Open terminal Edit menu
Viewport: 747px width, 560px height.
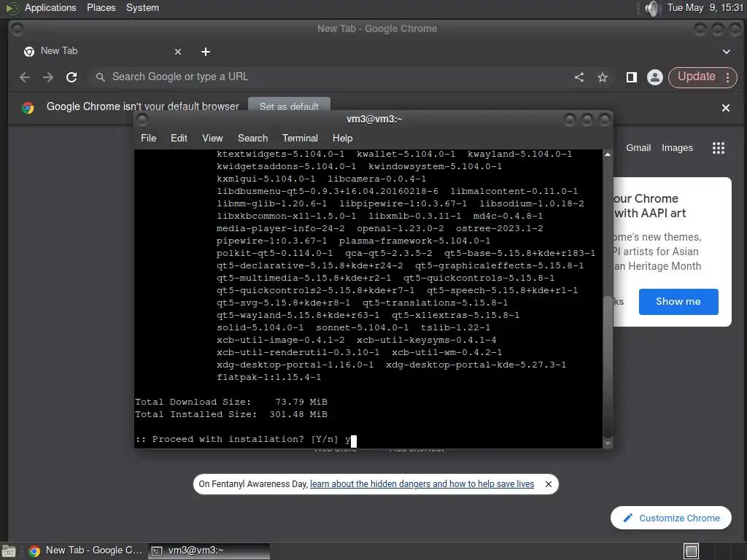pyautogui.click(x=179, y=138)
